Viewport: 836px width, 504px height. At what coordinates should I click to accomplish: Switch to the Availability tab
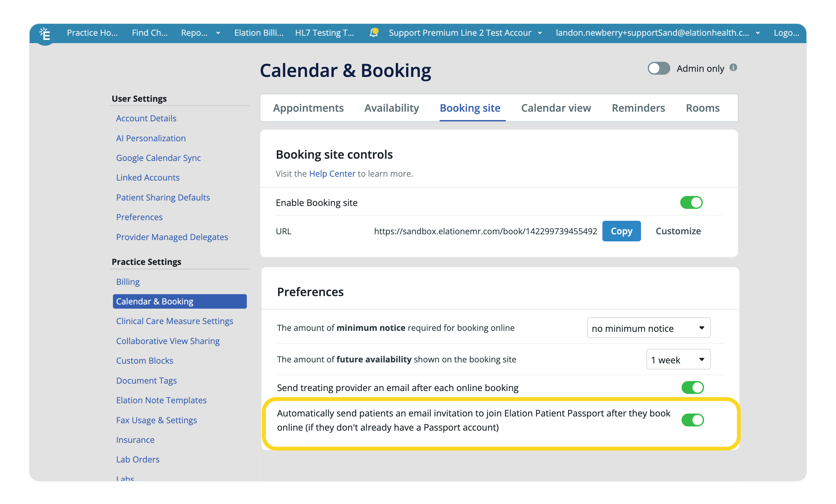[392, 108]
